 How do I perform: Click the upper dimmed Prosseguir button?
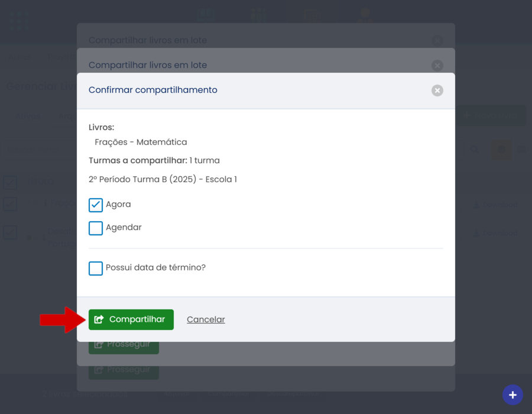[x=124, y=344]
